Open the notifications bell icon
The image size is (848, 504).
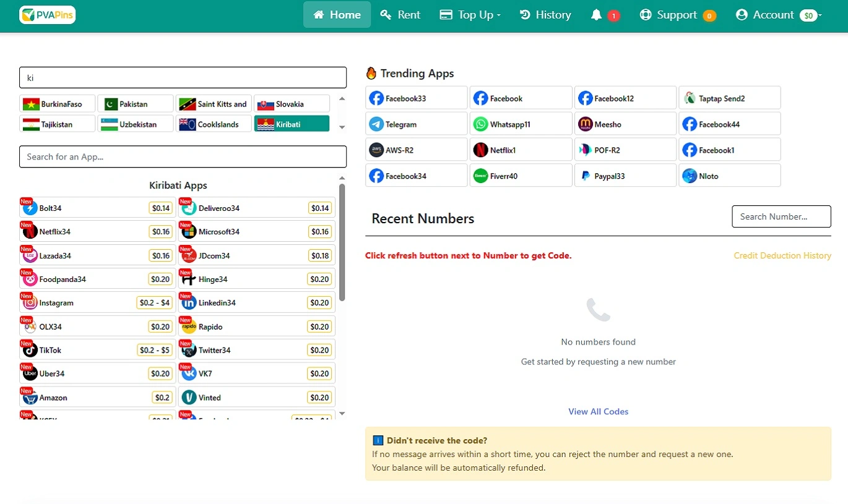(x=596, y=15)
